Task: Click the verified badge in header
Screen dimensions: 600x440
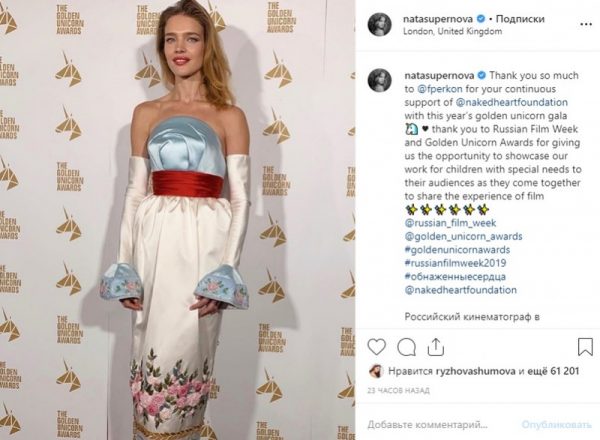Action: 481,19
